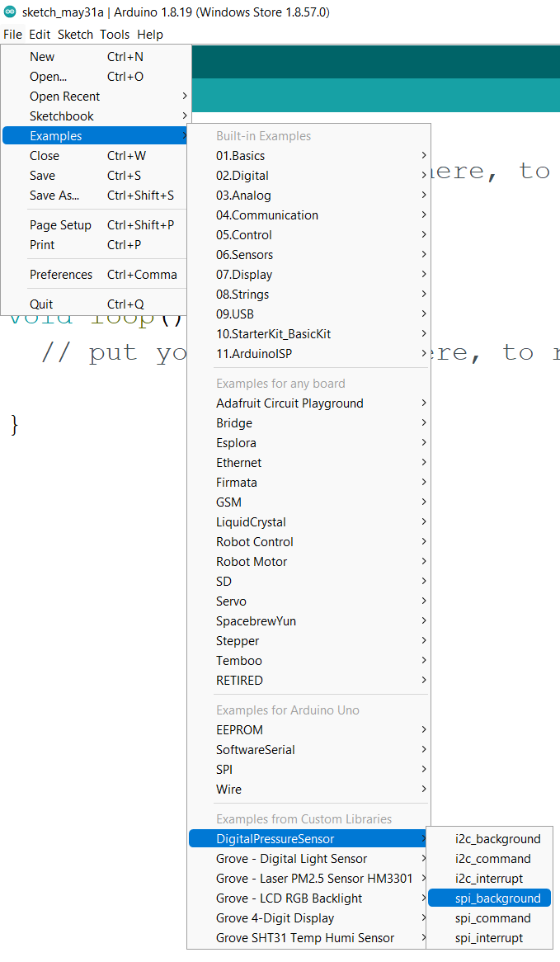Expand Grove 4-Digit Display examples
Image resolution: width=560 pixels, height=962 pixels.
point(308,917)
